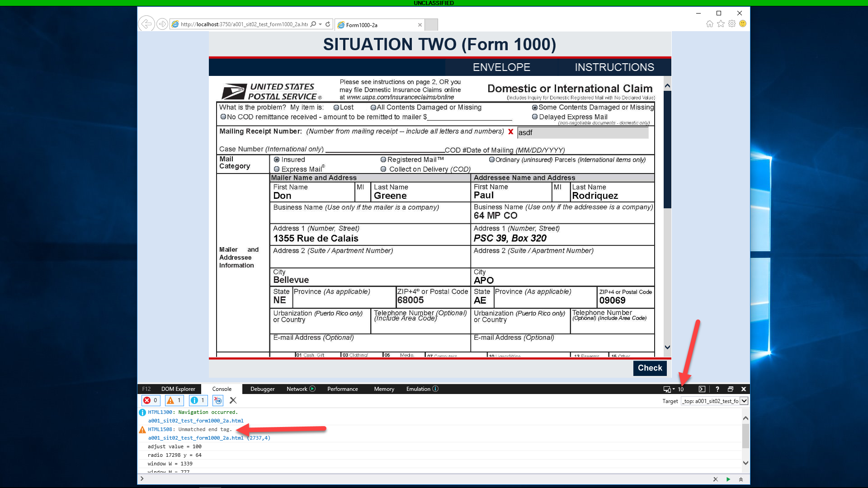The height and width of the screenshot is (488, 868).
Task: Click the Network tab start-profiling play icon
Action: click(312, 389)
